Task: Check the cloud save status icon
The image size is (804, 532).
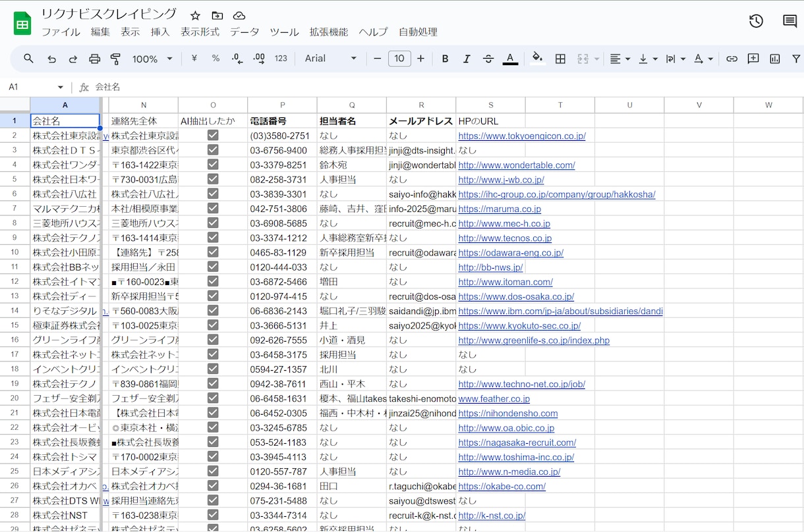Action: (239, 15)
